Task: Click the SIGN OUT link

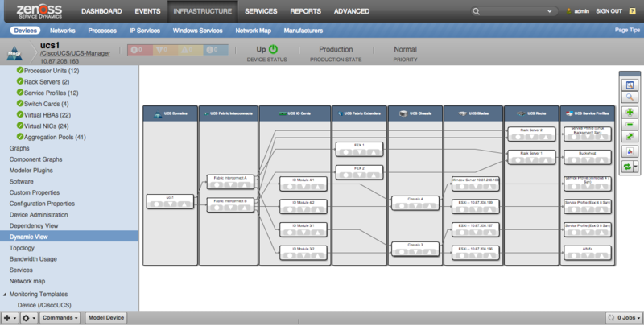Action: 609,11
